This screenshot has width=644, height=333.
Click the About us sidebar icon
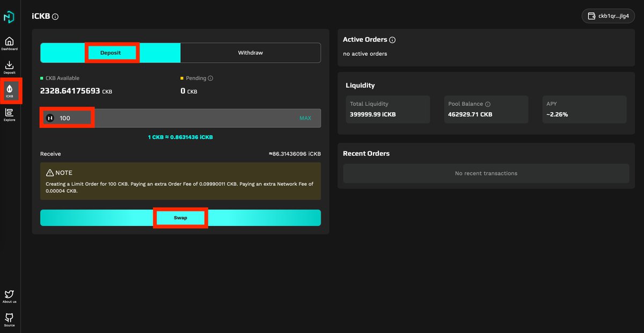click(x=10, y=296)
